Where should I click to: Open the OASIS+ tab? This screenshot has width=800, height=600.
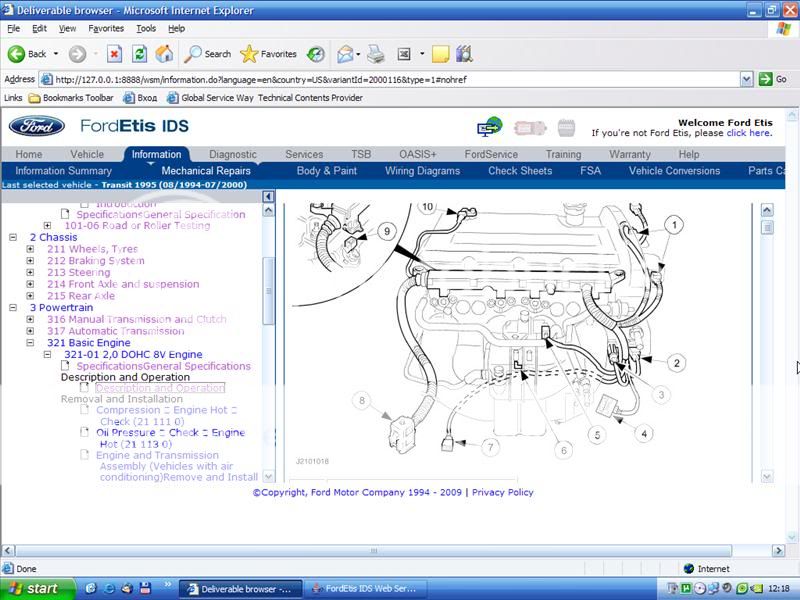[x=417, y=154]
